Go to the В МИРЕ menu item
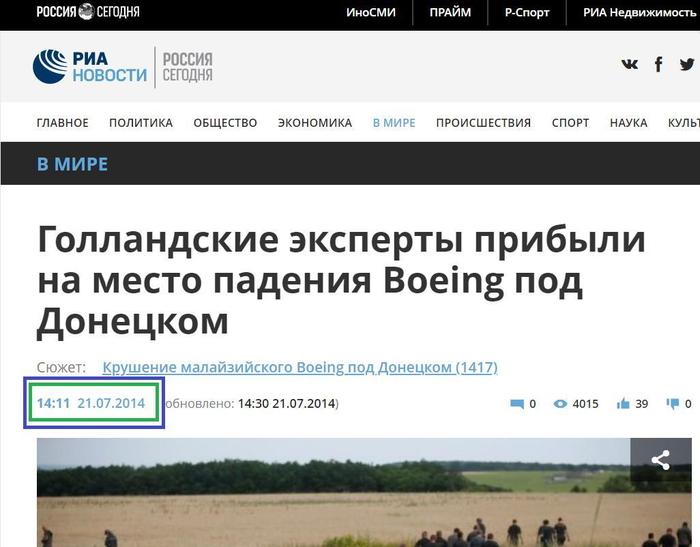The width and height of the screenshot is (700, 547). (394, 123)
